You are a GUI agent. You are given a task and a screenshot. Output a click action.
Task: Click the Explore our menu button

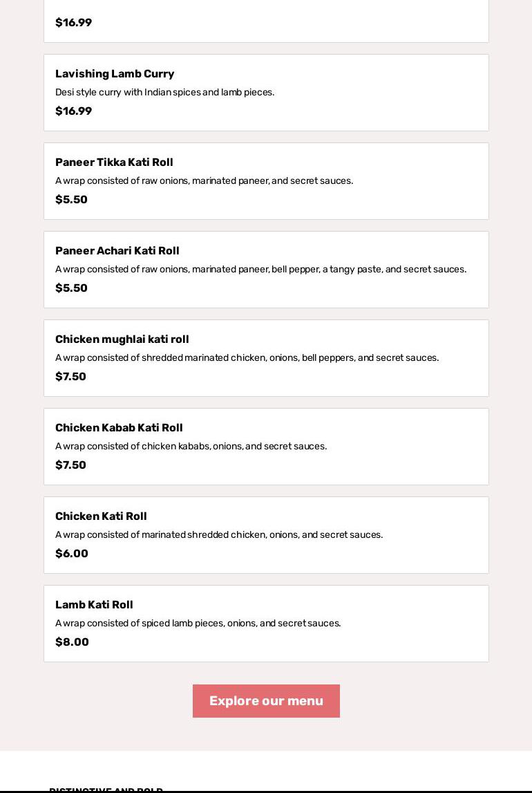(266, 701)
